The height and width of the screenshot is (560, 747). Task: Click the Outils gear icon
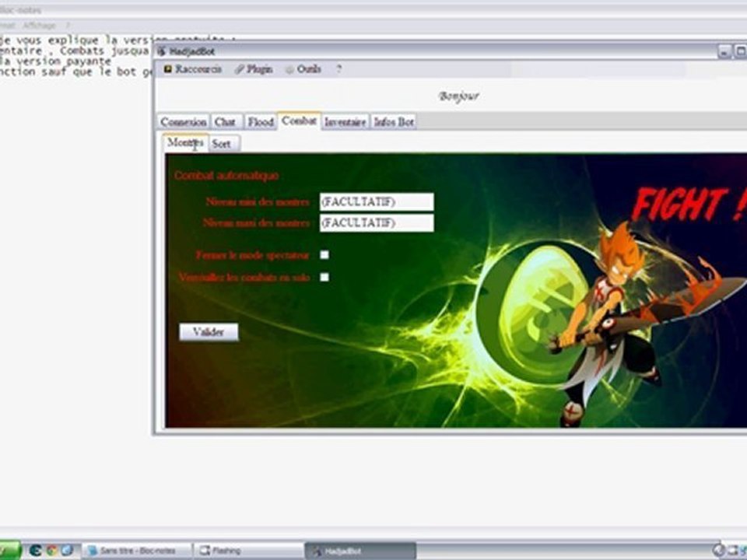(289, 69)
